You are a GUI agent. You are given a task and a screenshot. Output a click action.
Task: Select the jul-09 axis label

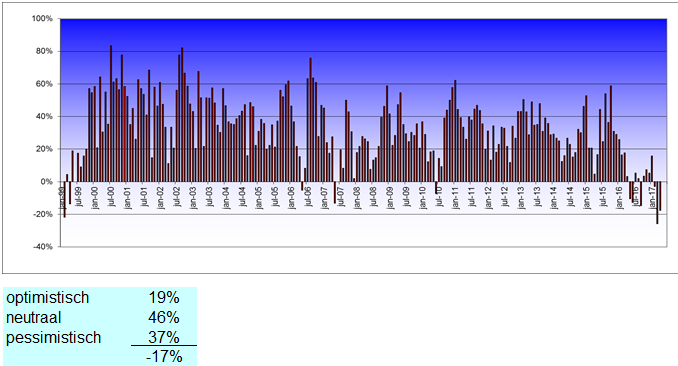[x=406, y=196]
